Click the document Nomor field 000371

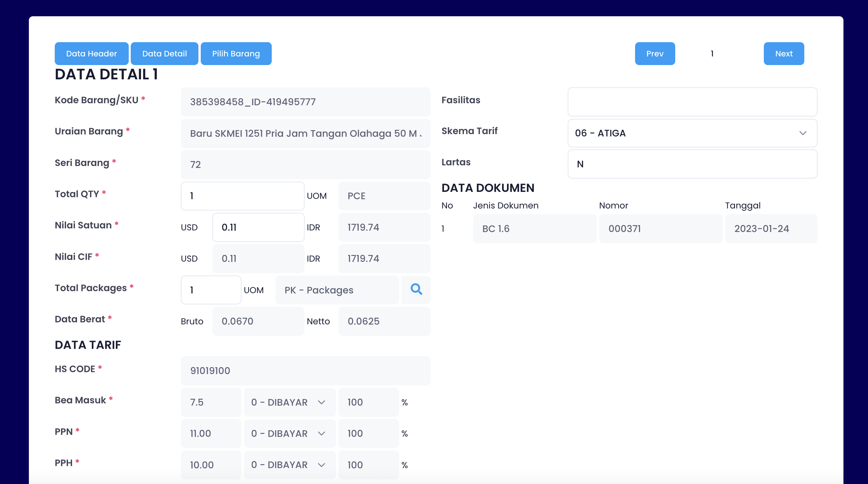660,228
